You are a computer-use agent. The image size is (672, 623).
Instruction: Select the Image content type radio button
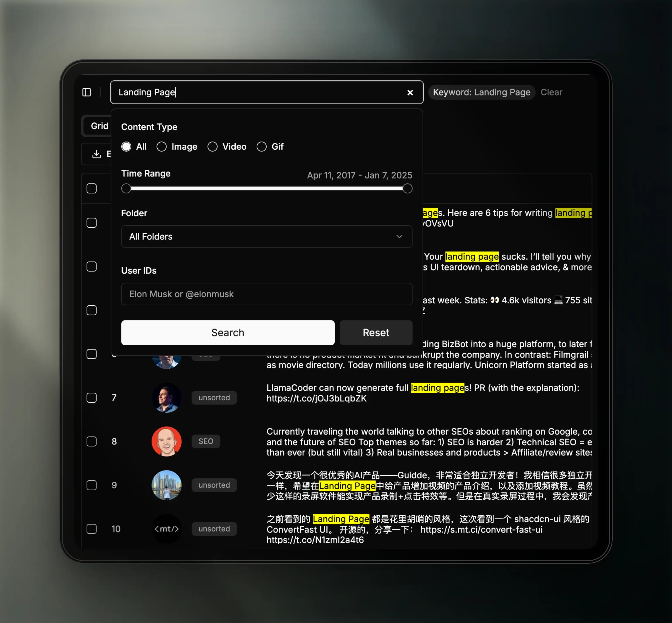(x=162, y=146)
